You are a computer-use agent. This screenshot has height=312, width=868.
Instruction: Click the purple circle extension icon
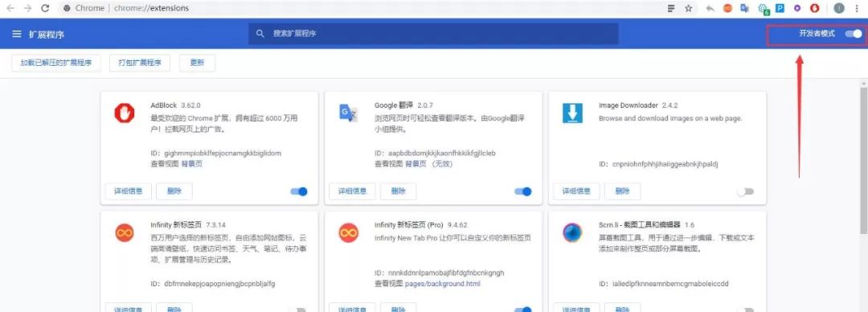pyautogui.click(x=797, y=8)
